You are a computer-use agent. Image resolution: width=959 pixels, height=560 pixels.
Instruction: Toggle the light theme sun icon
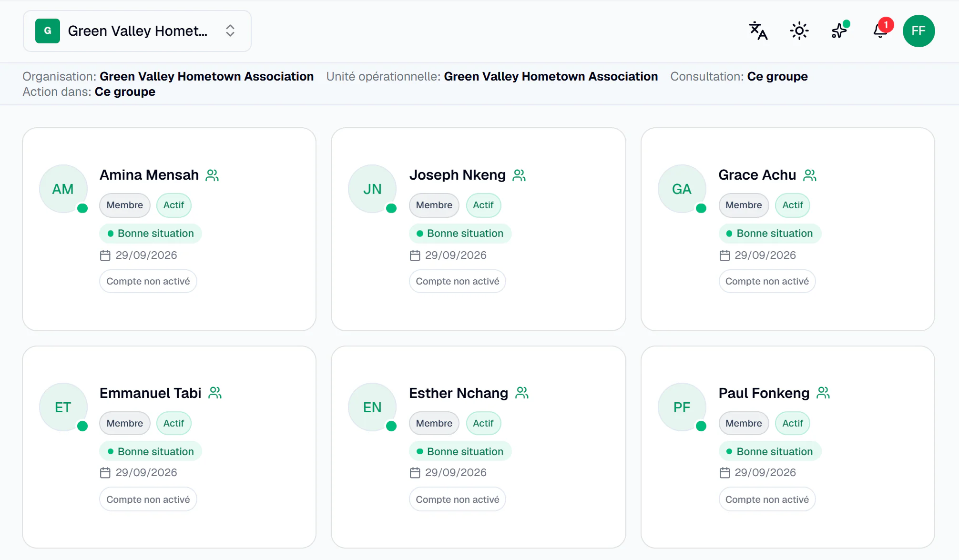(x=799, y=31)
